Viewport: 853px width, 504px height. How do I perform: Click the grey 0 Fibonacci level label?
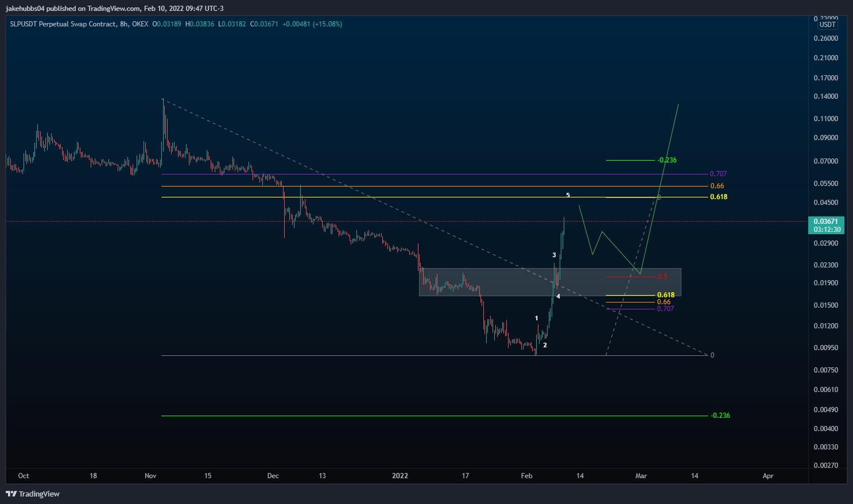click(x=712, y=355)
